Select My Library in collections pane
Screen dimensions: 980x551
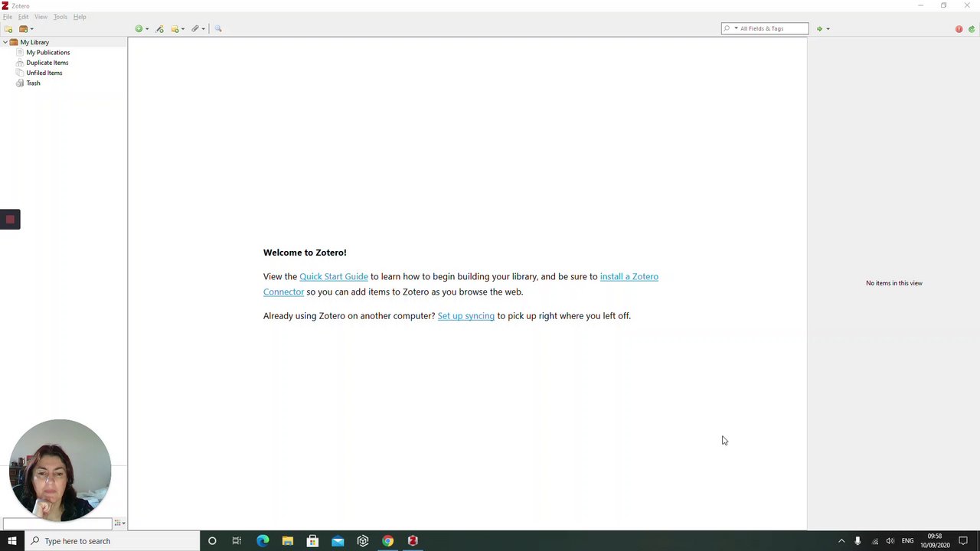(34, 42)
